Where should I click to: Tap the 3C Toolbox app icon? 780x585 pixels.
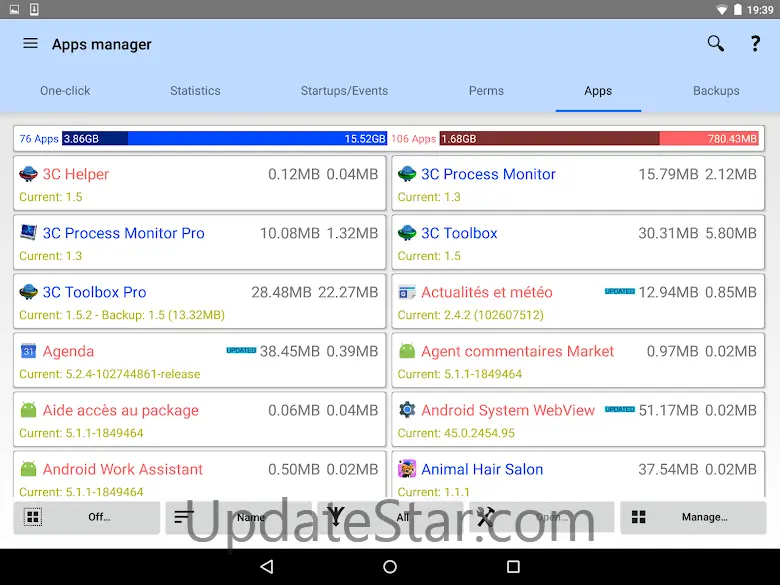pyautogui.click(x=407, y=233)
